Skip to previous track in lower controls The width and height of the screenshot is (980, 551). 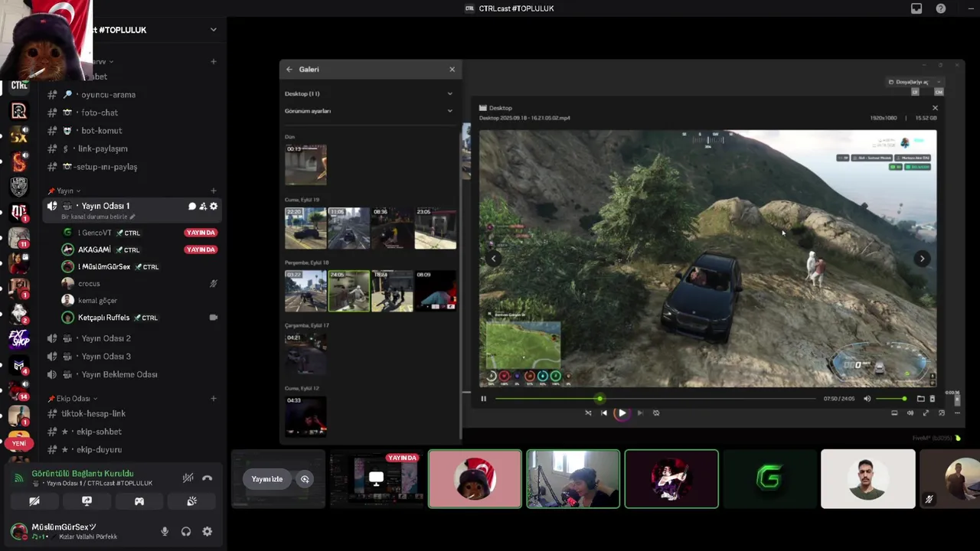pos(604,413)
